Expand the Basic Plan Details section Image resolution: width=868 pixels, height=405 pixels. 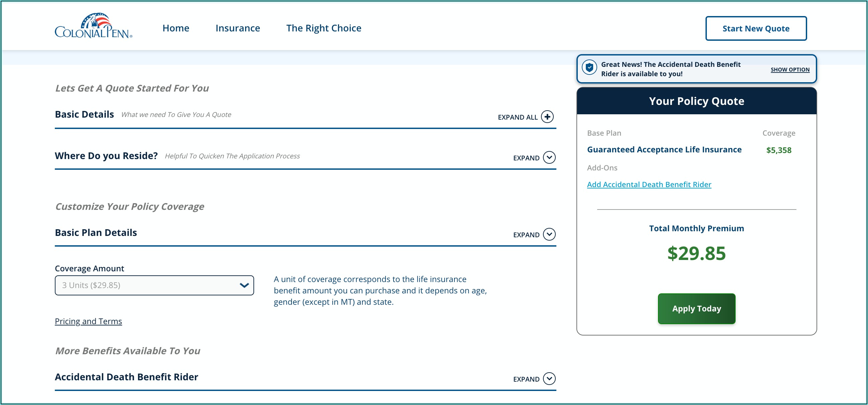(526, 235)
